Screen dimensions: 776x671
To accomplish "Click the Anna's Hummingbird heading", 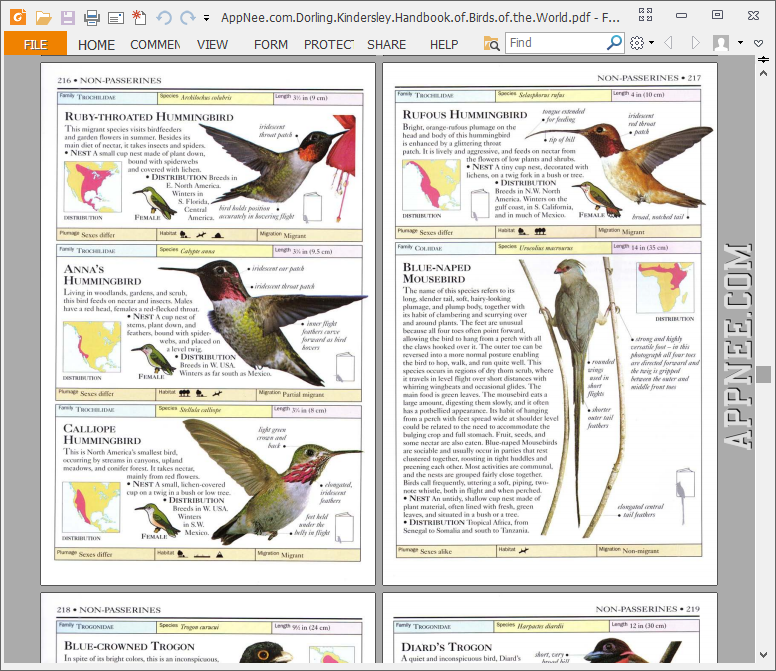I will click(x=102, y=275).
